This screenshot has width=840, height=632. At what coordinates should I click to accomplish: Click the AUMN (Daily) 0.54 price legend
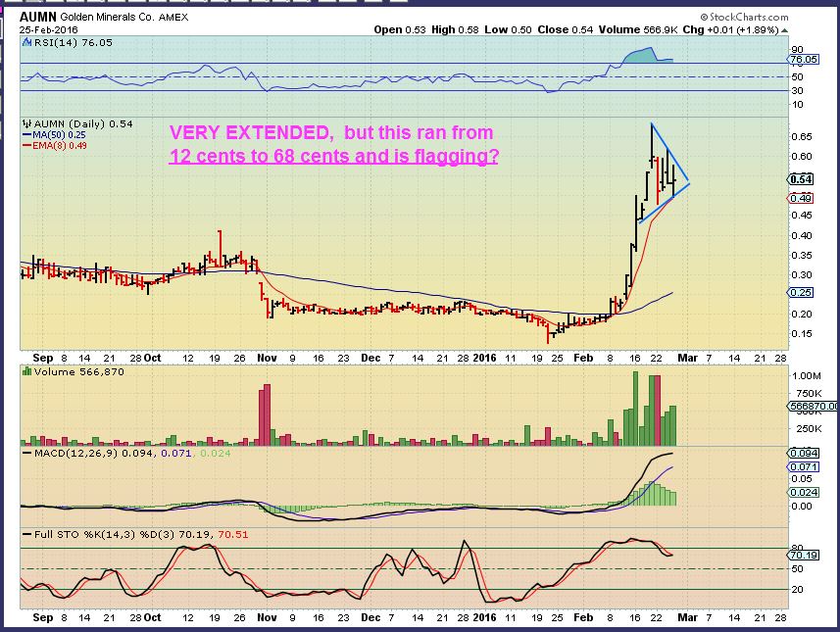click(x=83, y=123)
